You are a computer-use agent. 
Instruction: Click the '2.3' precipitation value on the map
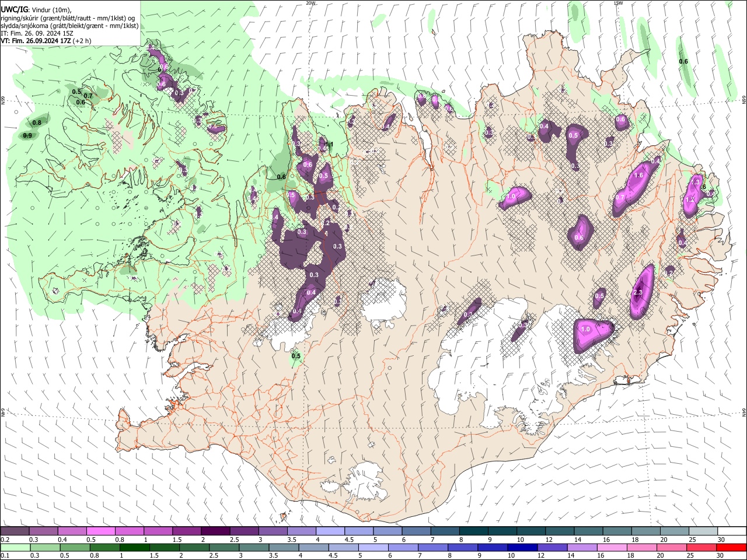[x=637, y=293]
